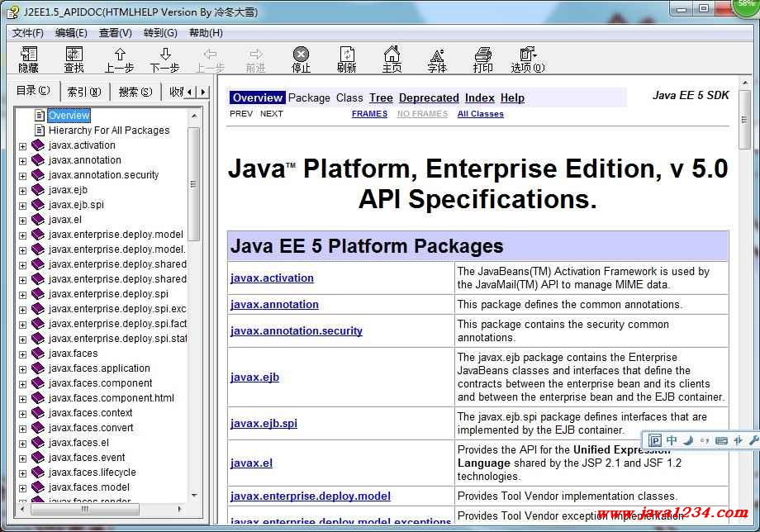Open the 查看(V) menu
Screen dimensions: 760x532
click(116, 33)
